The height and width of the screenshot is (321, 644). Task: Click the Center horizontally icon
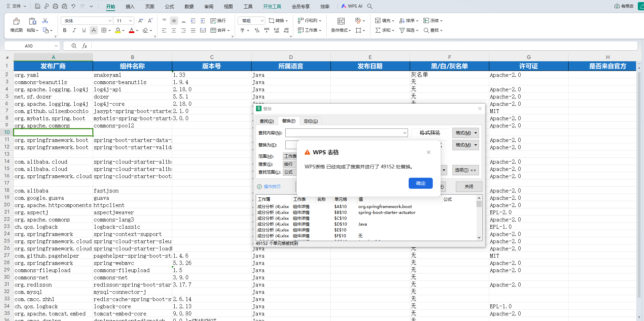[x=174, y=30]
